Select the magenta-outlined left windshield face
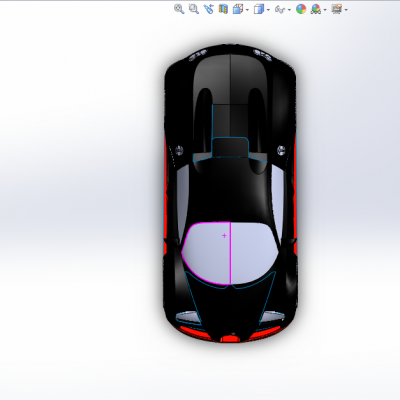The width and height of the screenshot is (400, 400). pyautogui.click(x=207, y=253)
